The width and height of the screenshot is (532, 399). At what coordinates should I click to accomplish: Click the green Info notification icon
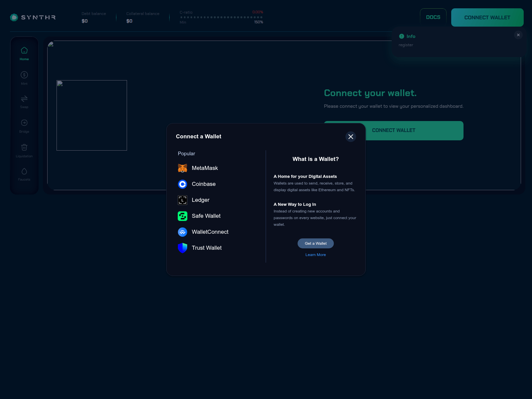pos(402,36)
